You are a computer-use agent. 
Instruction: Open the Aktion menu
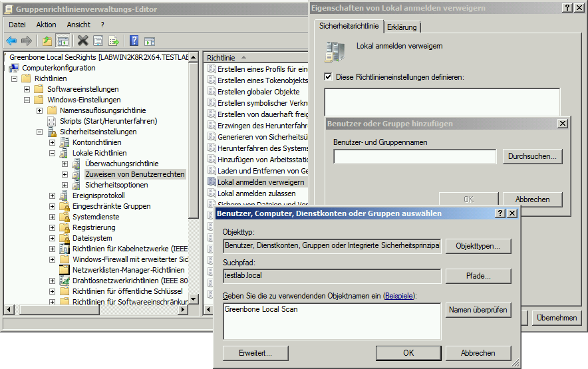[x=47, y=25]
